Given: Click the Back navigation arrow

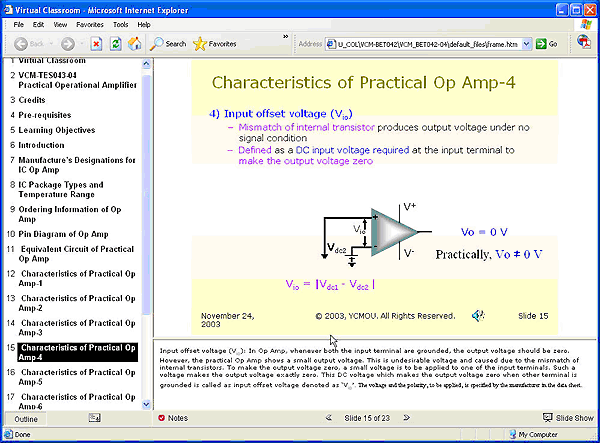Looking at the screenshot, I should pos(21,44).
